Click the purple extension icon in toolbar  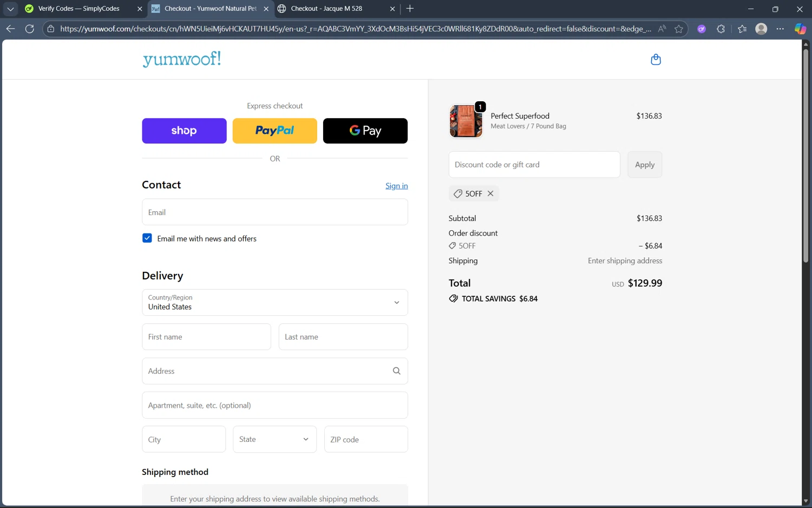[x=702, y=29]
